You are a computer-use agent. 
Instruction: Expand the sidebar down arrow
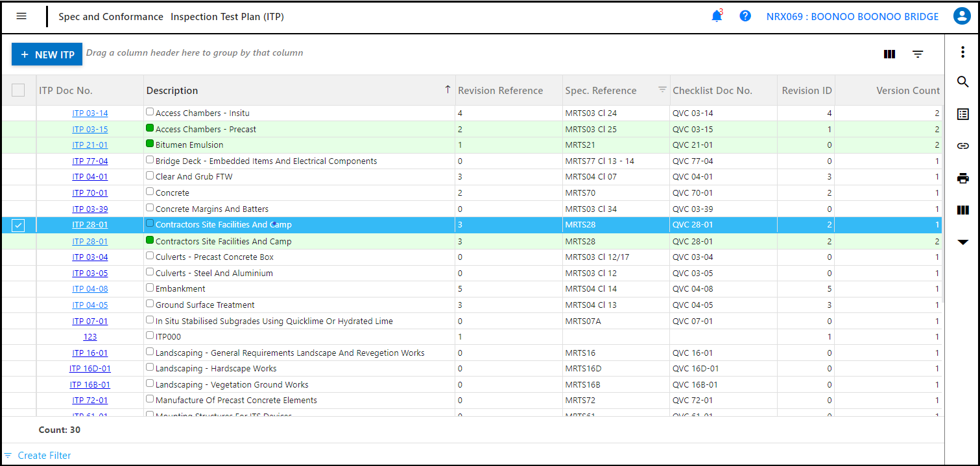point(963,242)
